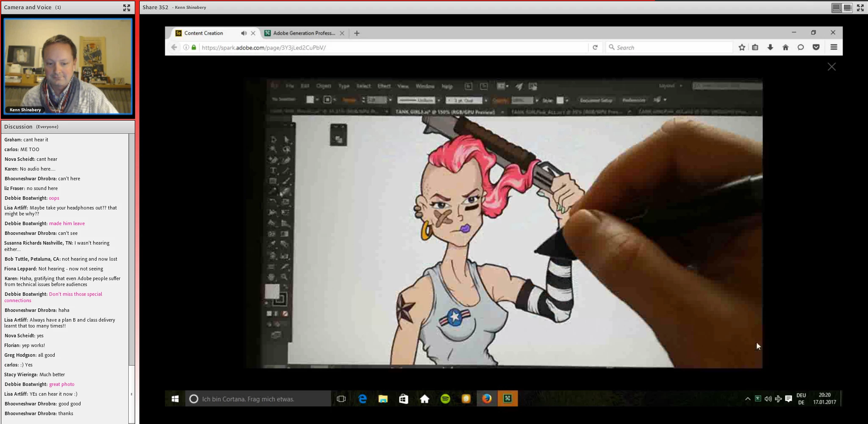Close the Content Creation browser tab
868x424 pixels.
pos(253,33)
